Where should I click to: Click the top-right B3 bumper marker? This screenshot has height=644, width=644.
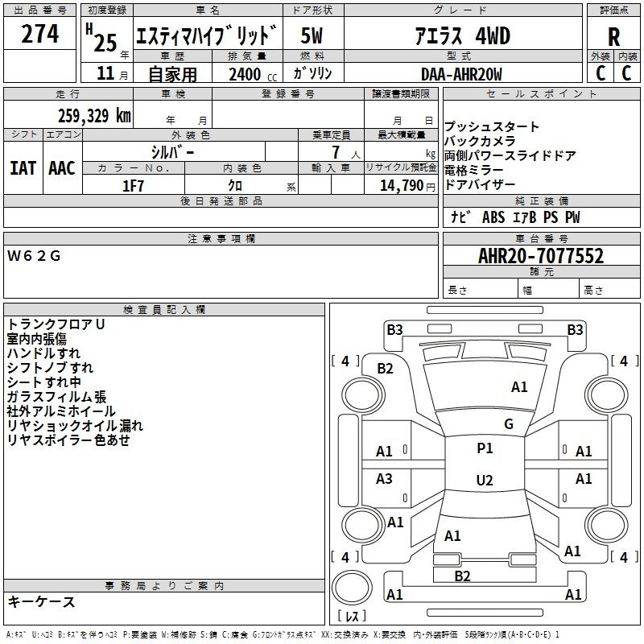pos(575,329)
